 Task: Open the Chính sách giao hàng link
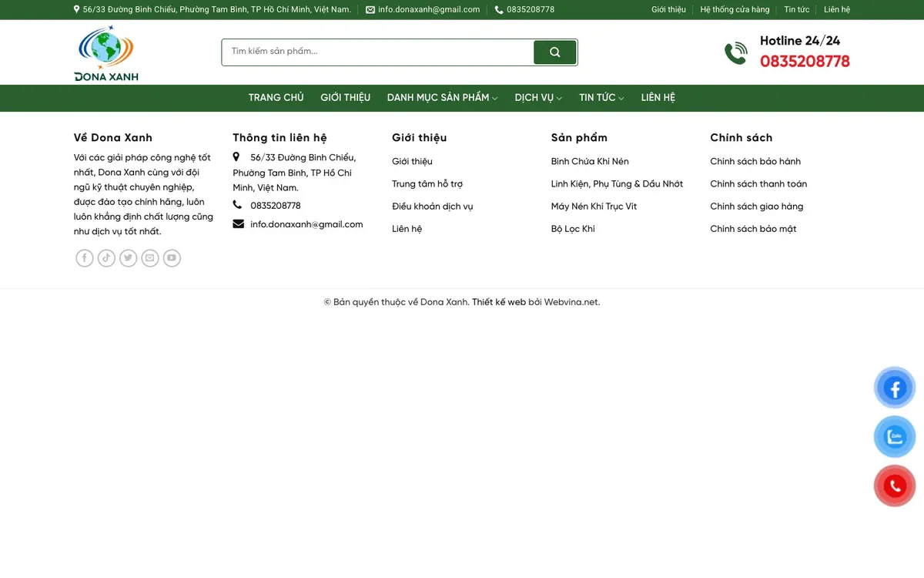coord(756,207)
